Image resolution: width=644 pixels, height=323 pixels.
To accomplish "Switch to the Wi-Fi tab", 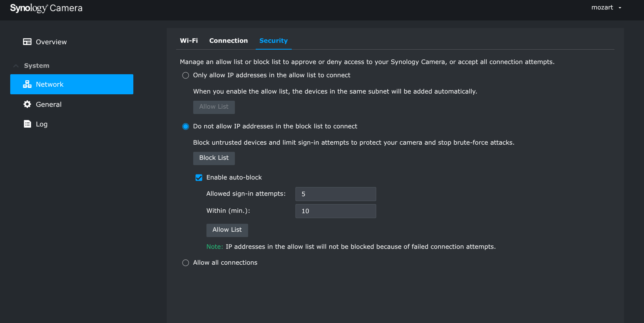I will [189, 41].
